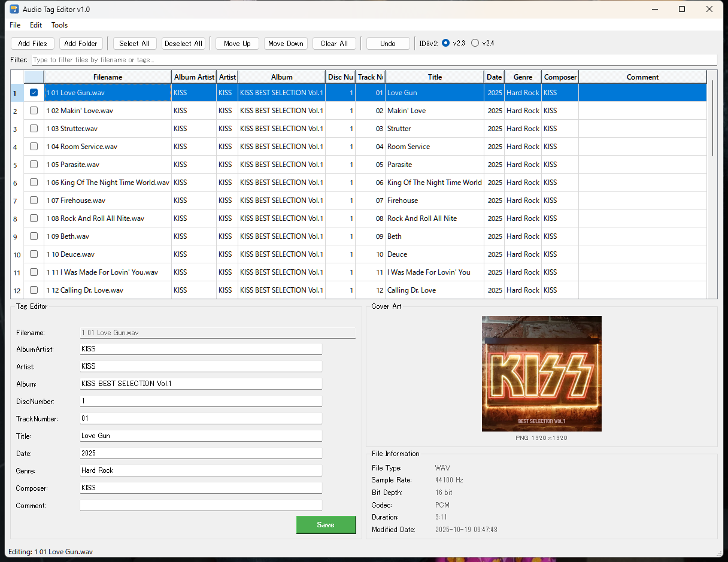Sort by the Title column header
This screenshot has width=728, height=562.
point(435,77)
